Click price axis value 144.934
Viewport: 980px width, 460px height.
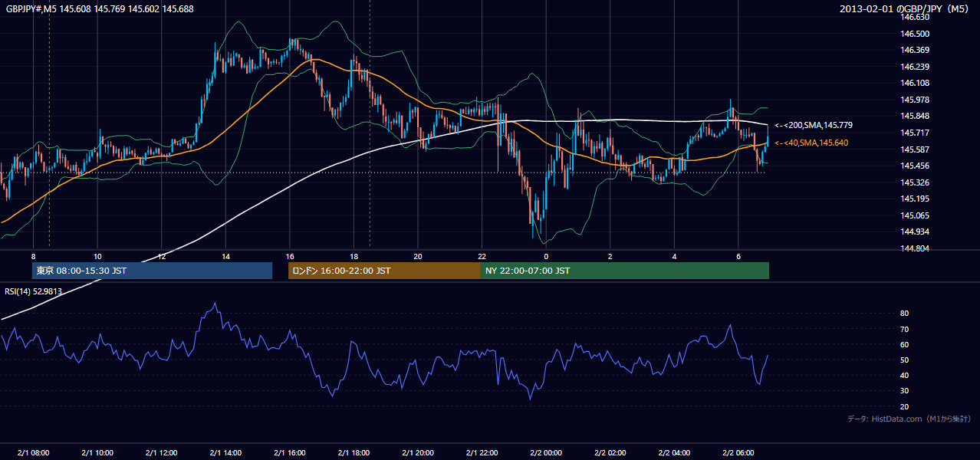coord(915,232)
